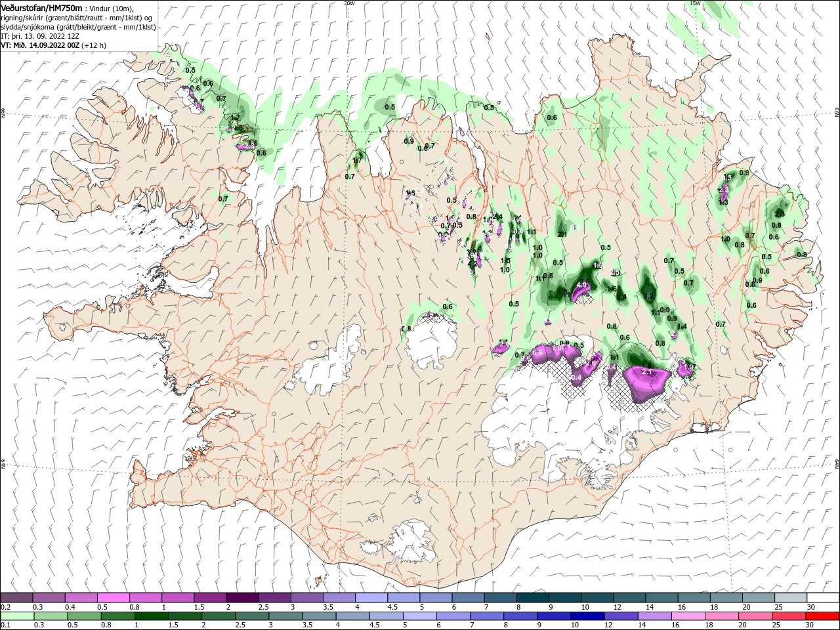The width and height of the screenshot is (840, 630).
Task: Click the violet swatch above lower-row 14
Action: tap(654, 616)
